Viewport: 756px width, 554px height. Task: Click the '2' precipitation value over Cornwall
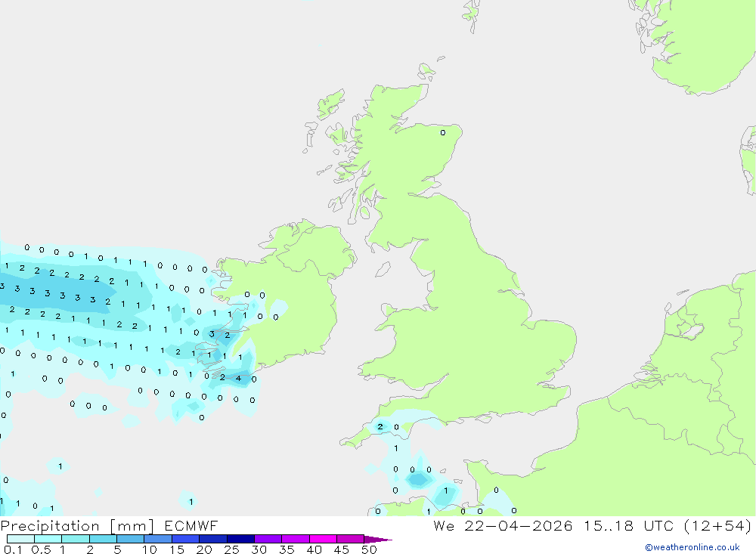[x=380, y=427]
